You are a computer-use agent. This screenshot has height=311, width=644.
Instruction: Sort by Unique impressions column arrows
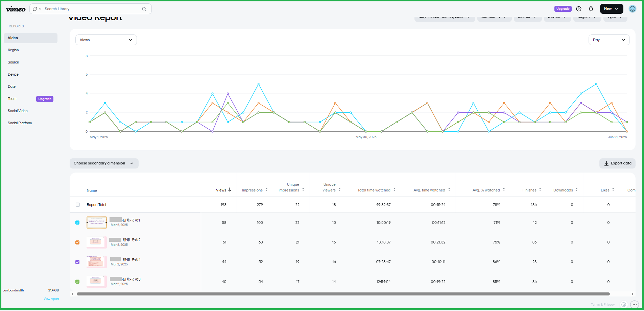(x=303, y=190)
